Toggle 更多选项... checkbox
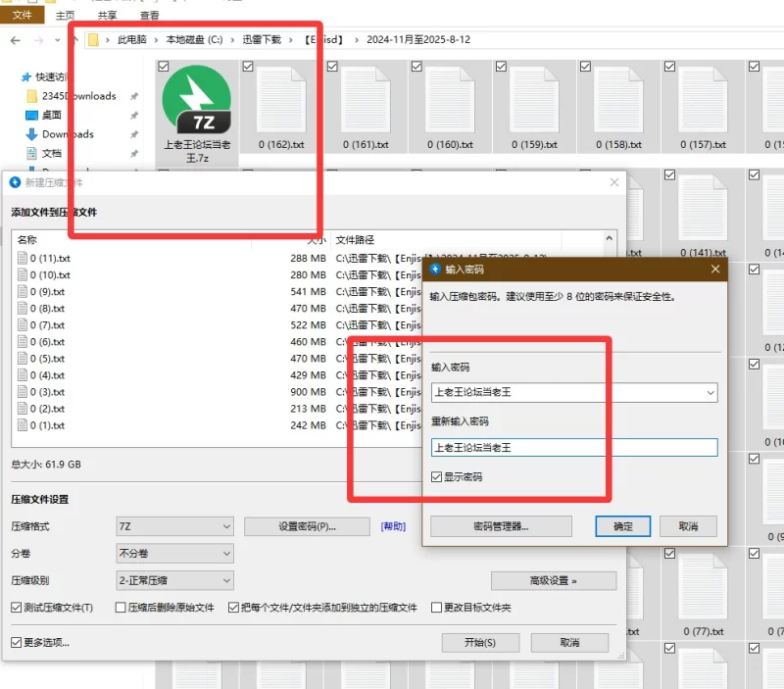 tap(17, 643)
